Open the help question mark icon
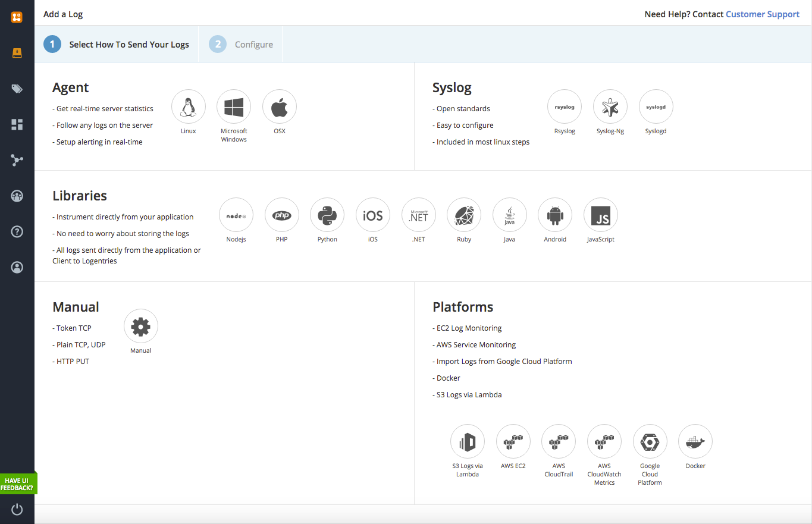Image resolution: width=812 pixels, height=524 pixels. [x=17, y=232]
